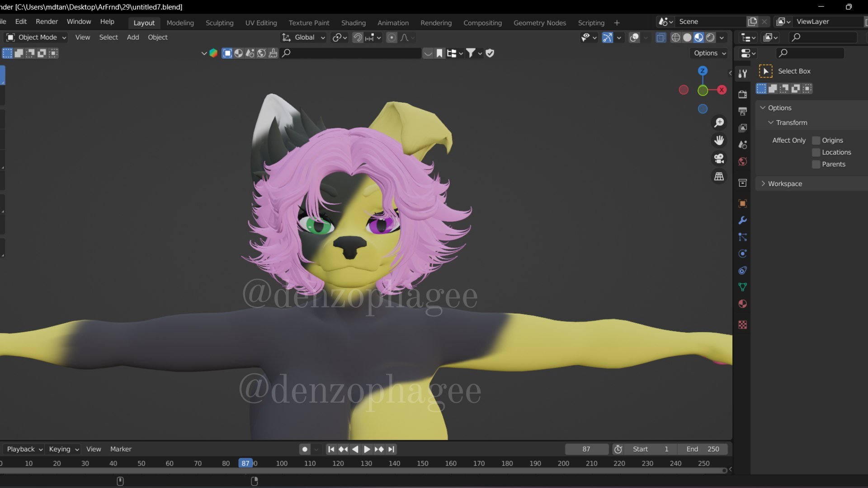Open the Render properties camera tab
Screen dimensions: 868x488
[742, 94]
